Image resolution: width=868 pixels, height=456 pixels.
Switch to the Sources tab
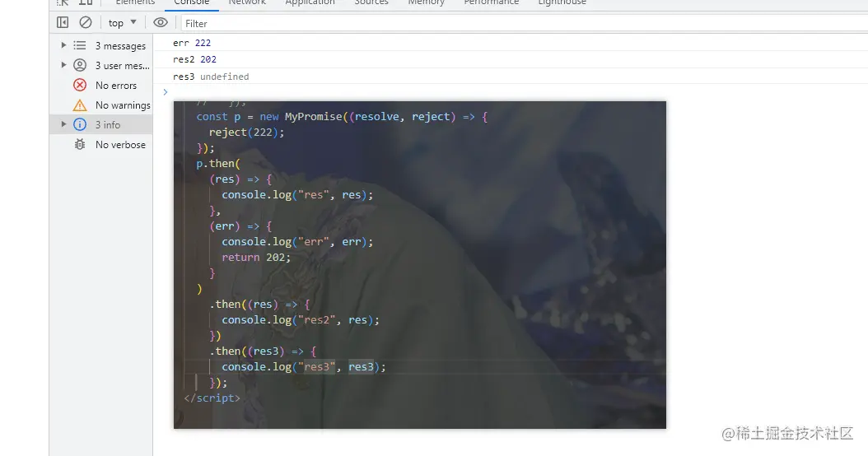(371, 2)
